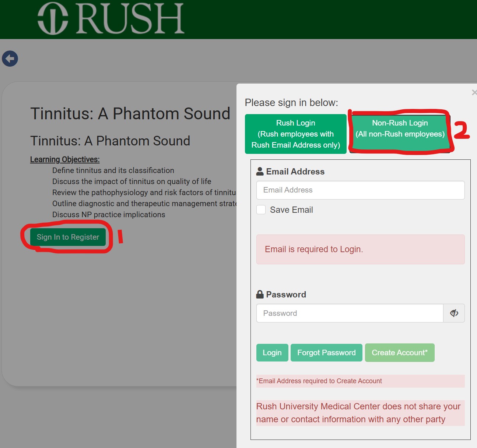This screenshot has width=477, height=448.
Task: Open the Forgot Password option
Action: coord(326,353)
